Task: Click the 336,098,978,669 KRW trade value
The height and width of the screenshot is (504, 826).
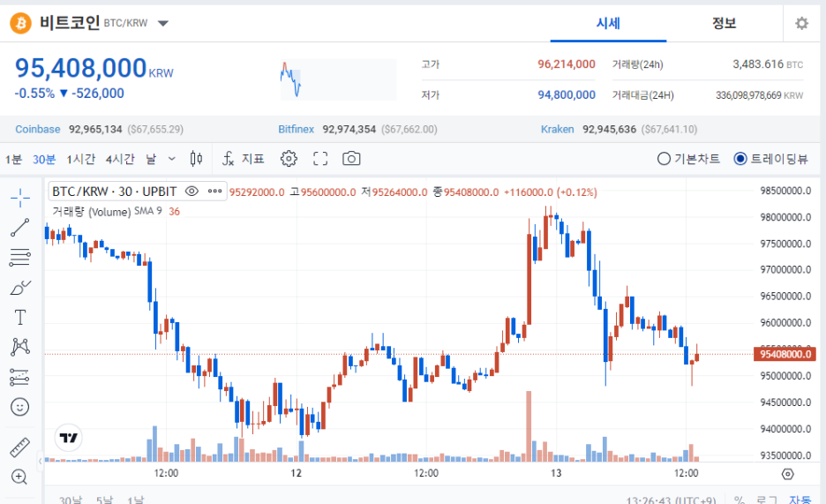Action: (x=760, y=95)
